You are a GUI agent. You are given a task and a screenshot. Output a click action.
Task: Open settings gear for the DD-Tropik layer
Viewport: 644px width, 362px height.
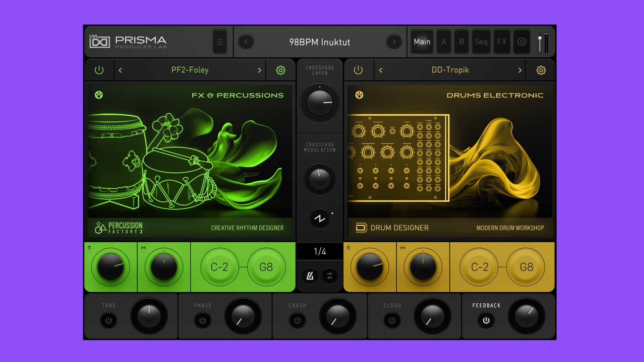[x=540, y=70]
